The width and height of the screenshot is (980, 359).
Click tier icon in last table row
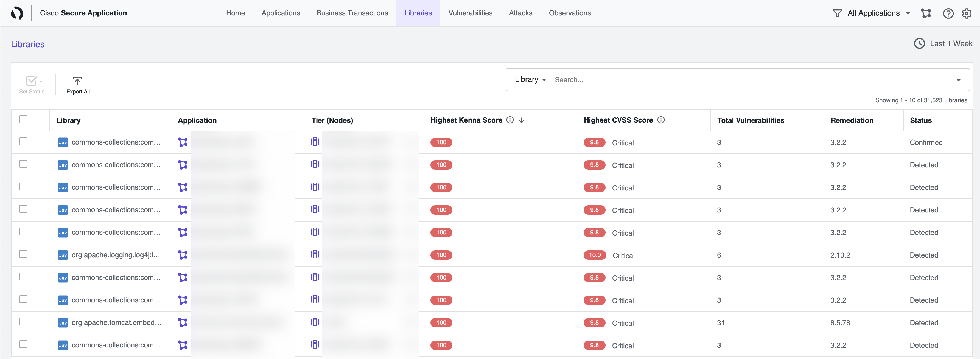tap(315, 344)
